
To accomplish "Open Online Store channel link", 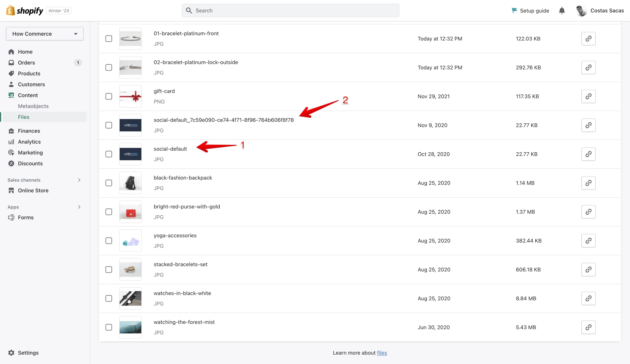I will [33, 190].
